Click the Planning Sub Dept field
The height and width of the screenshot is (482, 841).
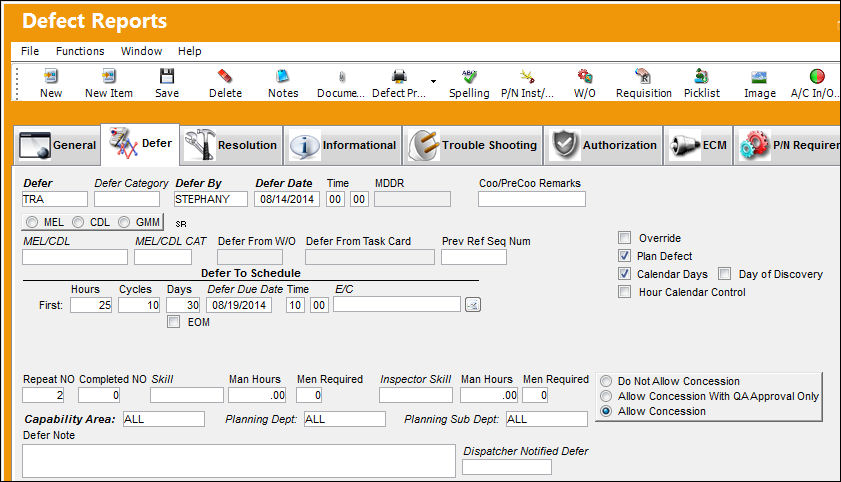coord(547,419)
